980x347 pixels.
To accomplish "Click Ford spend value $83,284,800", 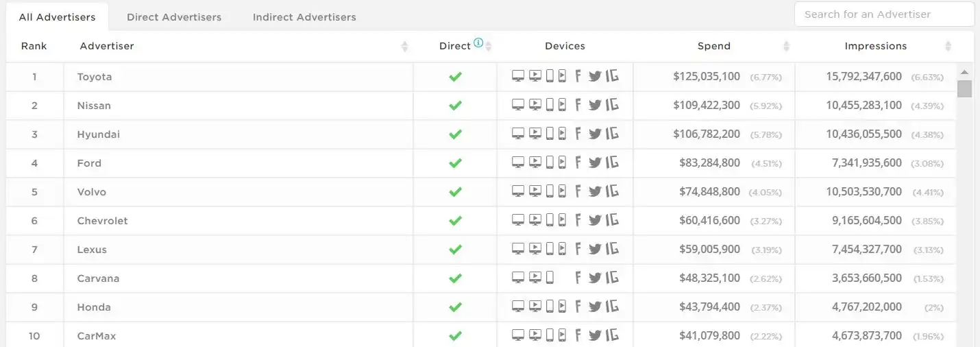I will [x=709, y=163].
